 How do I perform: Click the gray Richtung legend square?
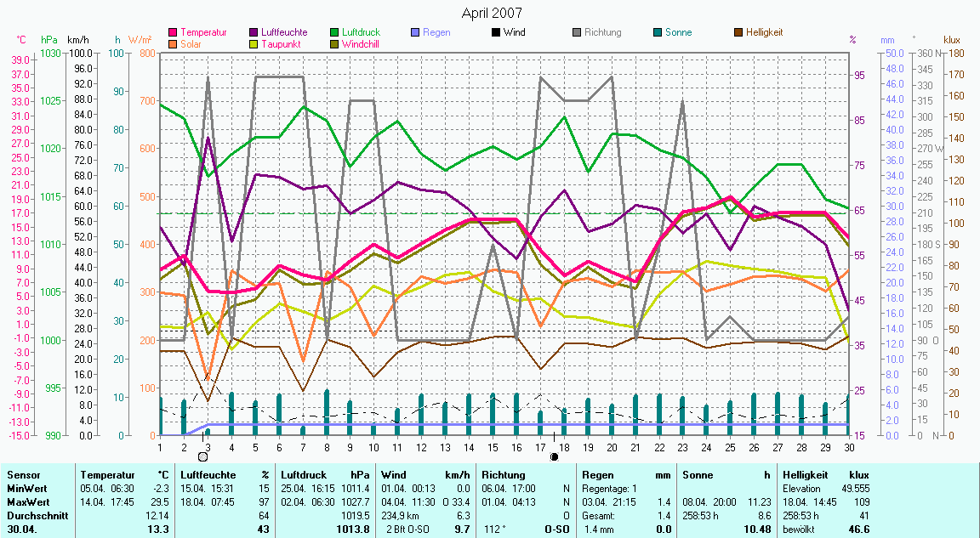[x=576, y=33]
